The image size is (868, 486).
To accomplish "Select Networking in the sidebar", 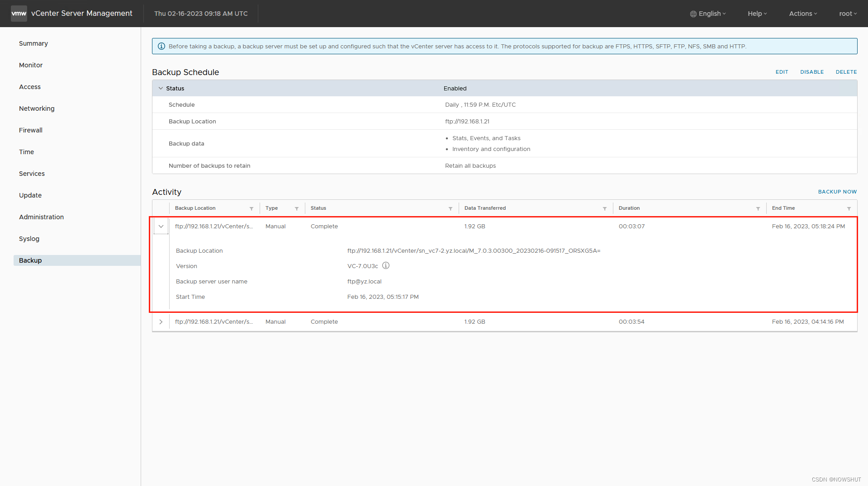I will click(37, 109).
